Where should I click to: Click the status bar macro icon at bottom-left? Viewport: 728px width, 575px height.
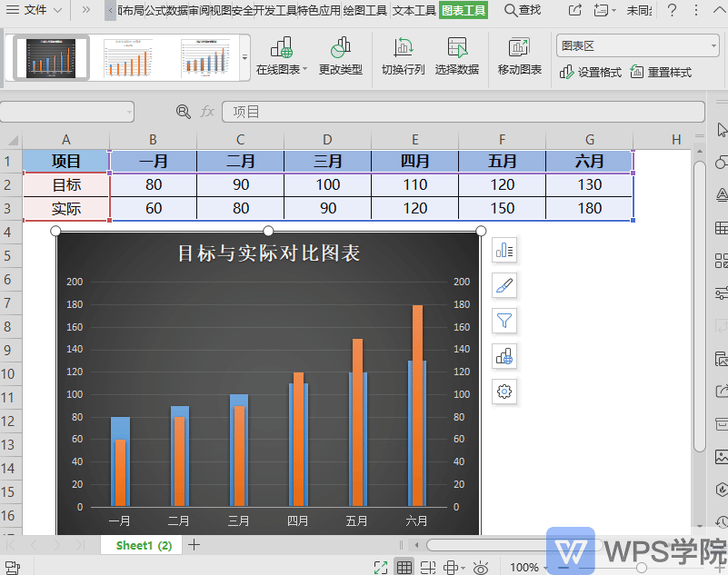click(x=13, y=568)
